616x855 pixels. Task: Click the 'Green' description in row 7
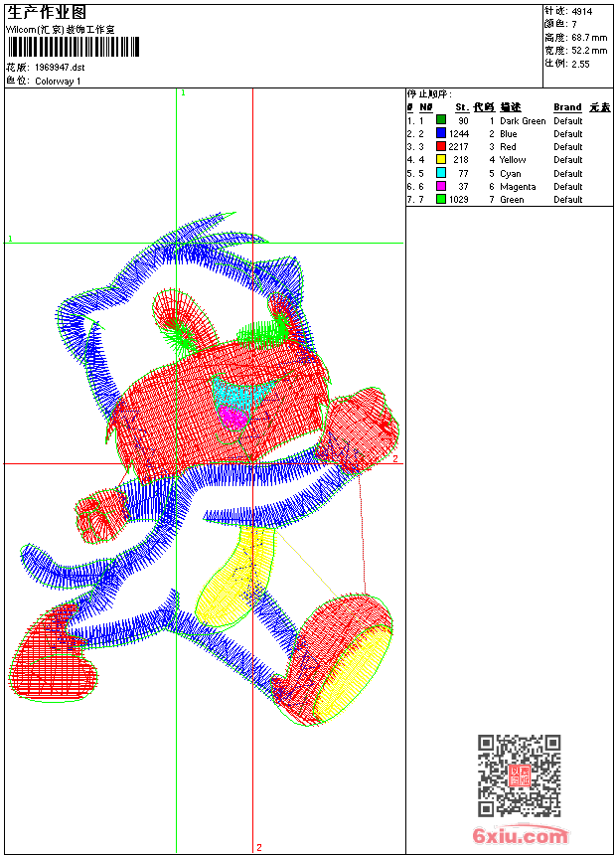point(512,200)
